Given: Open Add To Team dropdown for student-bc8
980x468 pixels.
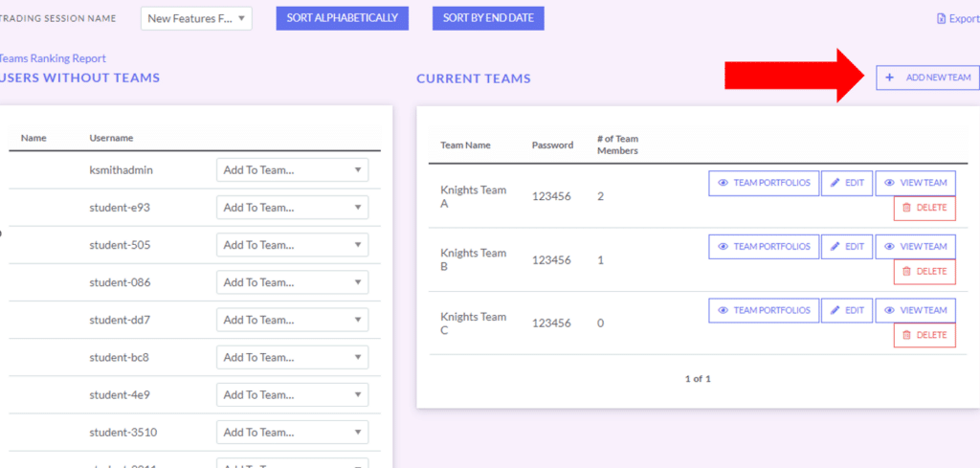Looking at the screenshot, I should 293,357.
